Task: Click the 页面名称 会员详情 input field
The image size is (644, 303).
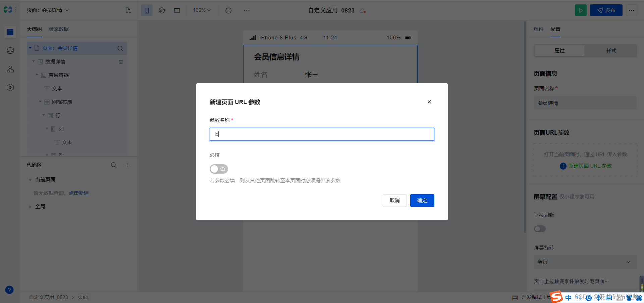Action: coord(585,103)
